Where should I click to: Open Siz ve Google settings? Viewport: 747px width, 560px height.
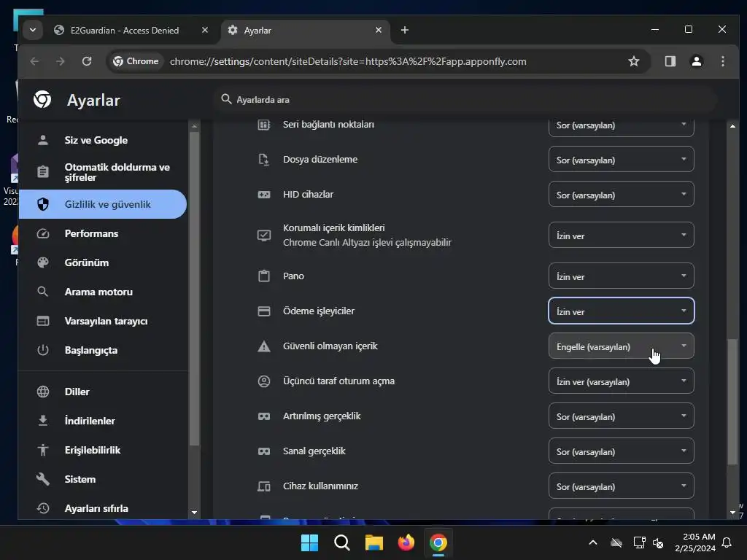click(x=102, y=140)
